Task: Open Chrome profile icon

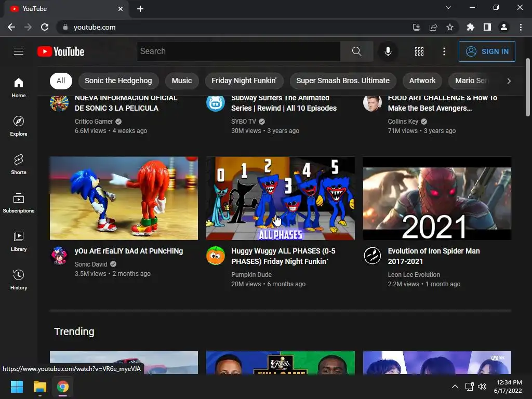Action: (504, 27)
